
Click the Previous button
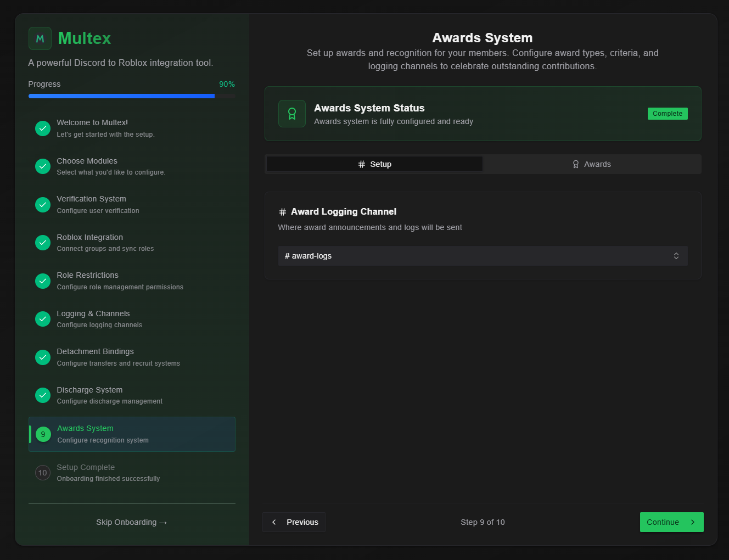pyautogui.click(x=294, y=522)
